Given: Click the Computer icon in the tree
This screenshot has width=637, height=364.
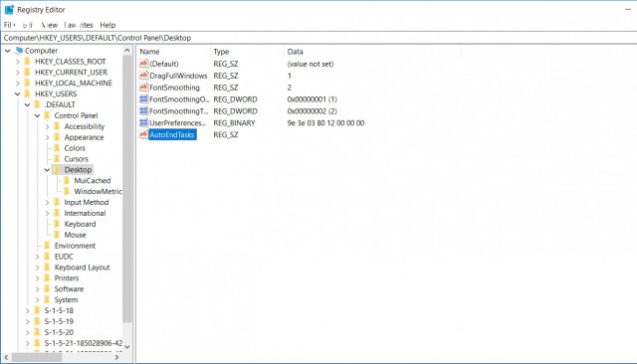Looking at the screenshot, I should point(18,51).
